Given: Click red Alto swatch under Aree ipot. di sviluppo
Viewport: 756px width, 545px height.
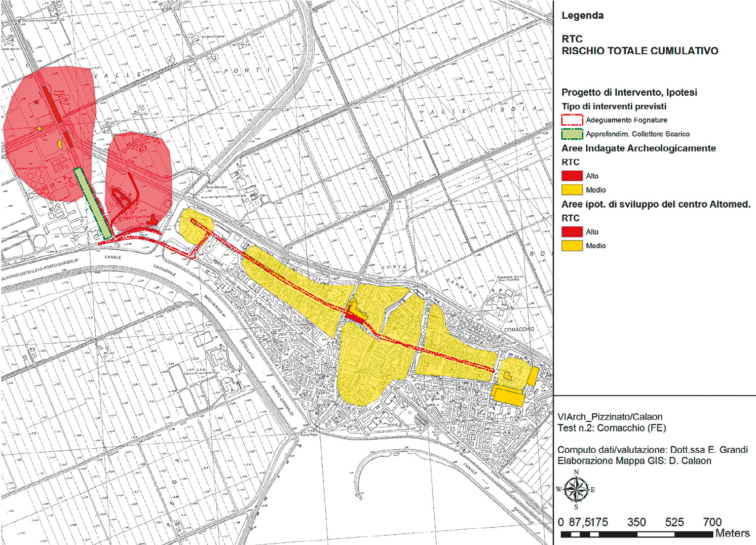Looking at the screenshot, I should (x=572, y=231).
